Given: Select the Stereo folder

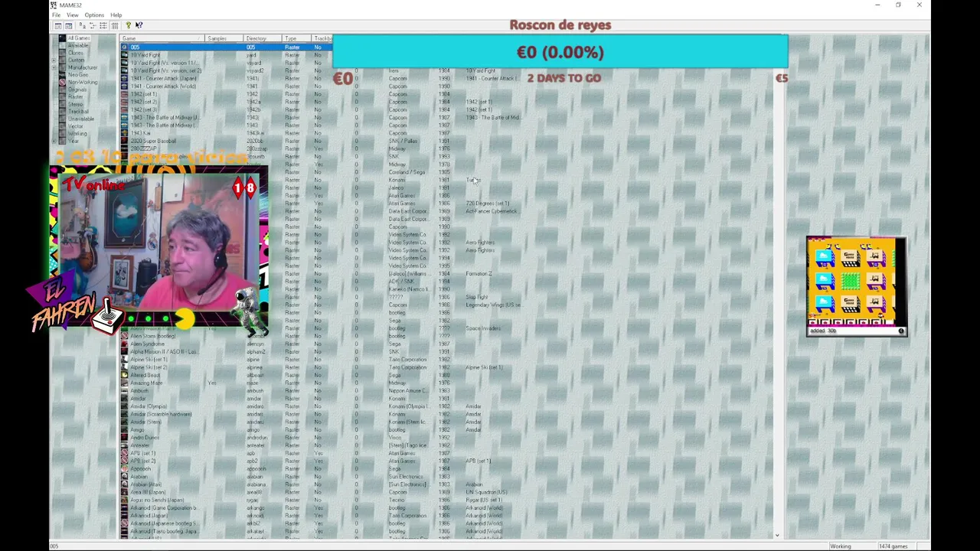Looking at the screenshot, I should pyautogui.click(x=75, y=104).
